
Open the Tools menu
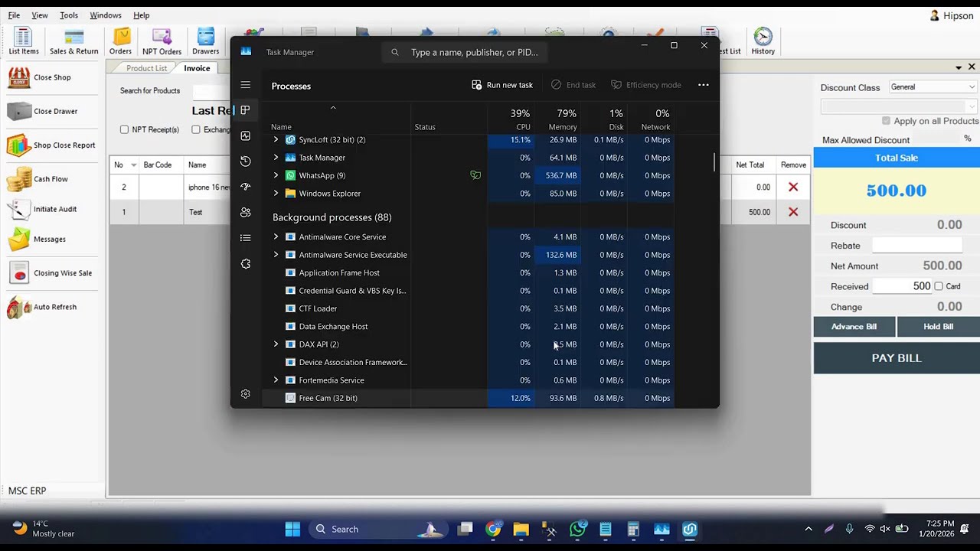click(69, 15)
